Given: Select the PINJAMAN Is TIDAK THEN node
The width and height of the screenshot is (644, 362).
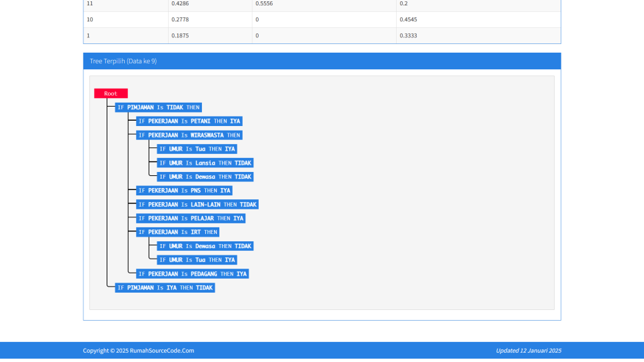Looking at the screenshot, I should pos(158,107).
